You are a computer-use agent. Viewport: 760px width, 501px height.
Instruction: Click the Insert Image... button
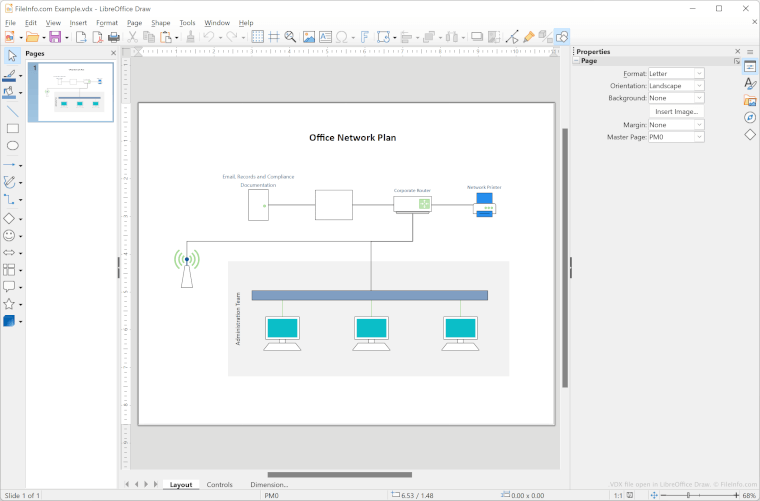[676, 112]
